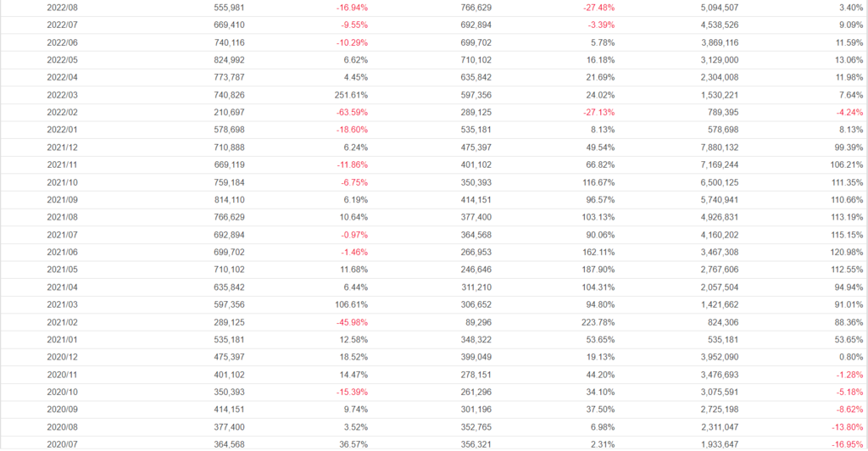Click the red -16.95% cell

[x=847, y=443]
